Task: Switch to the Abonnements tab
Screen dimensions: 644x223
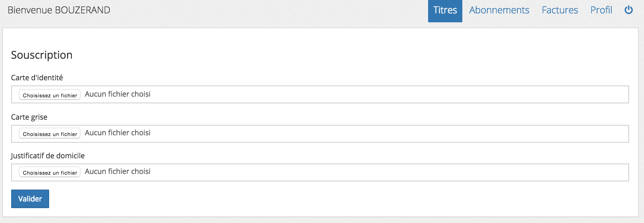Action: 499,10
